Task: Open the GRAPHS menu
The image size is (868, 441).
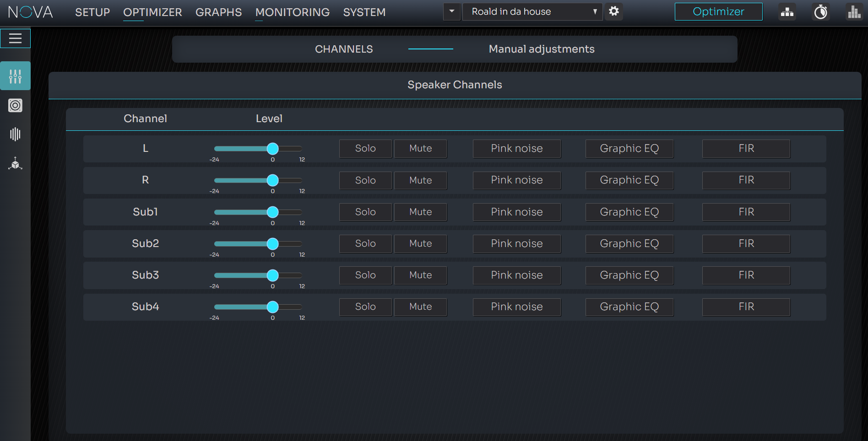Action: [x=218, y=12]
